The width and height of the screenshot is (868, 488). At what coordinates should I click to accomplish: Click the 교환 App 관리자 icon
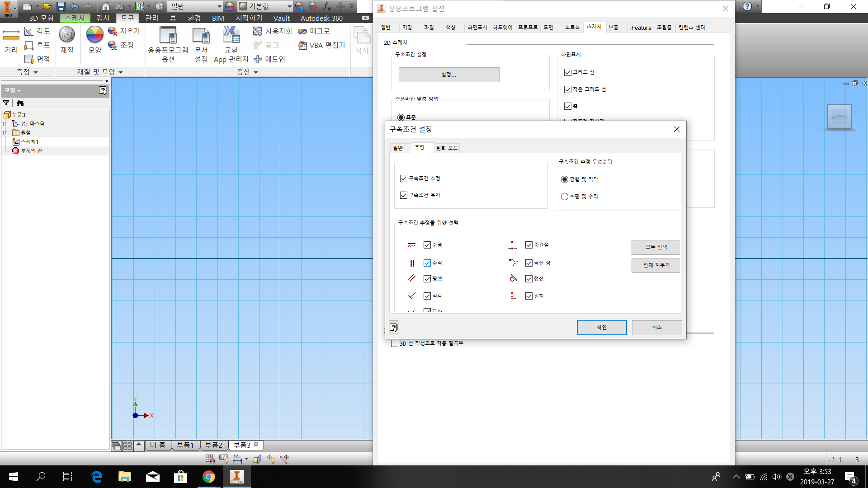click(x=231, y=37)
